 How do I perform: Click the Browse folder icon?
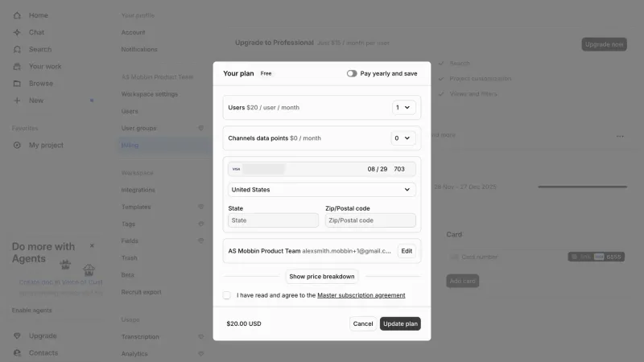(x=17, y=84)
